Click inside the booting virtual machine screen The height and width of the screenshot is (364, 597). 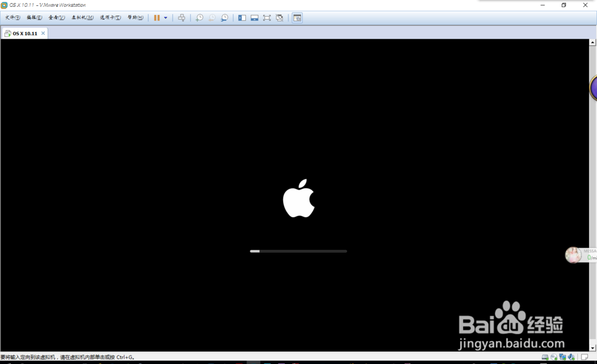[295, 195]
